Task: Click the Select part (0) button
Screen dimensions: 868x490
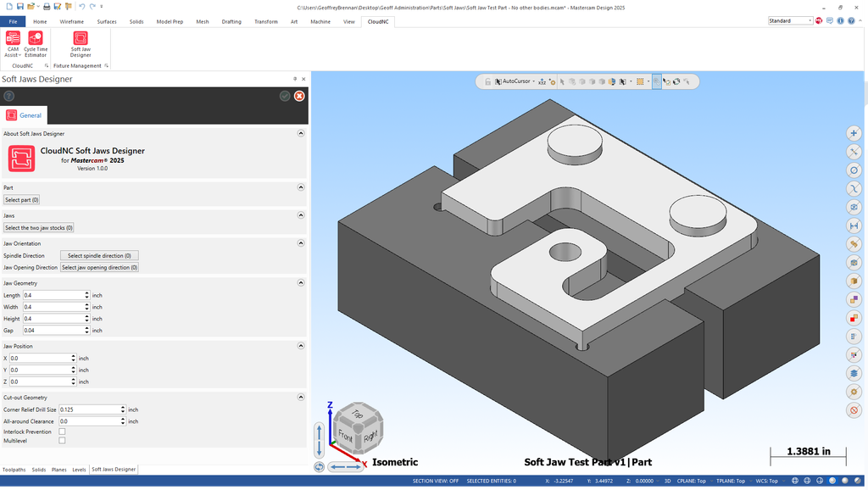Action: (21, 200)
